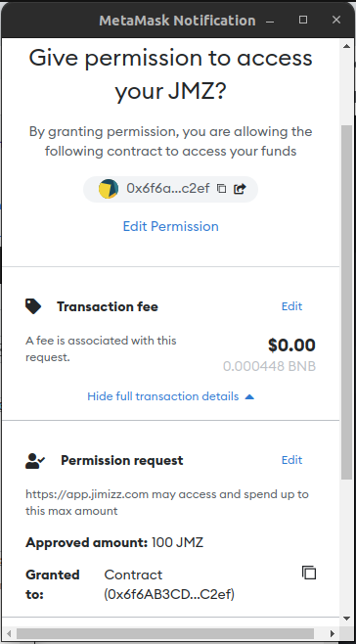Copy the 0x6f6a...c2ef contract address

tap(221, 189)
